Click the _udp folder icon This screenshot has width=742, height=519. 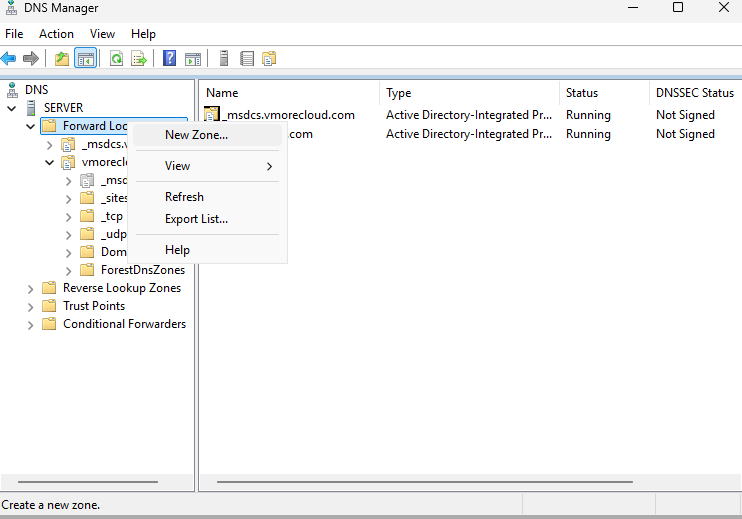[x=87, y=234]
